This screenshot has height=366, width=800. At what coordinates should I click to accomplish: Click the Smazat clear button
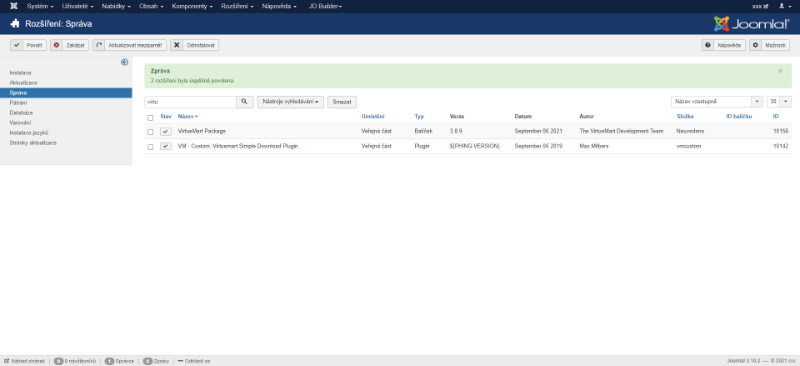[x=342, y=102]
